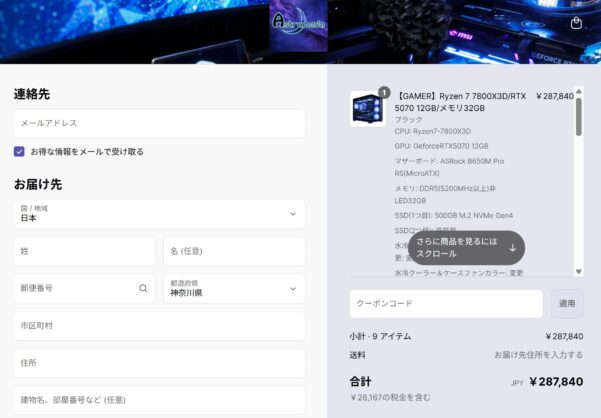The image size is (601, 418).
Task: Click the gaming PC product thumbnail
Action: [x=368, y=109]
